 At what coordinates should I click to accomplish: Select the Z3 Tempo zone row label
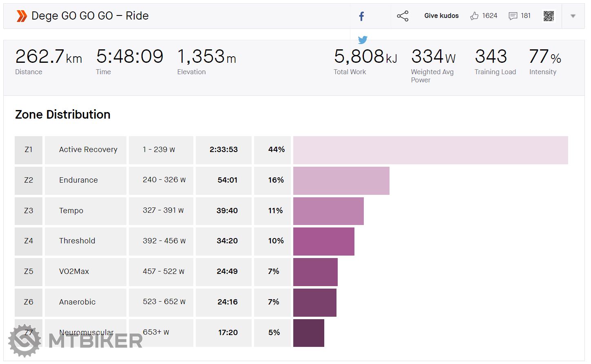[71, 211]
